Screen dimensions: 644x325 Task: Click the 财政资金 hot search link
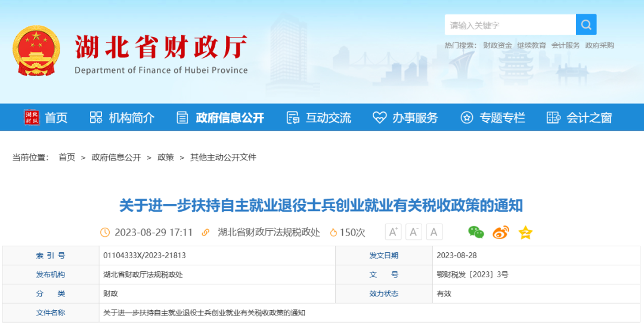497,45
